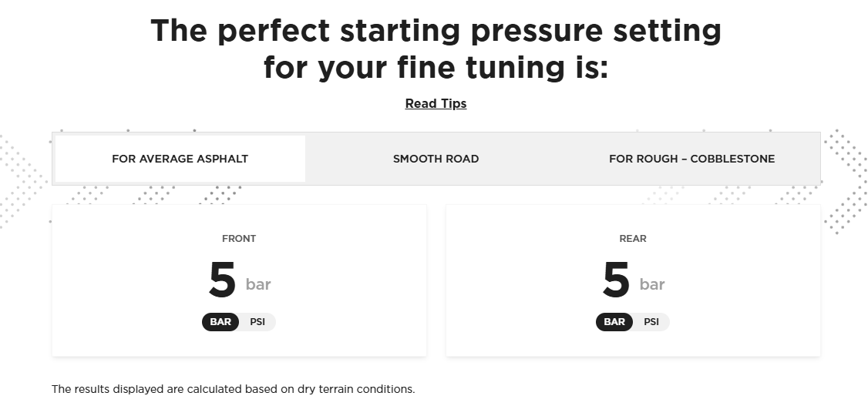Open the Read Tips link
The height and width of the screenshot is (406, 868).
pos(436,103)
